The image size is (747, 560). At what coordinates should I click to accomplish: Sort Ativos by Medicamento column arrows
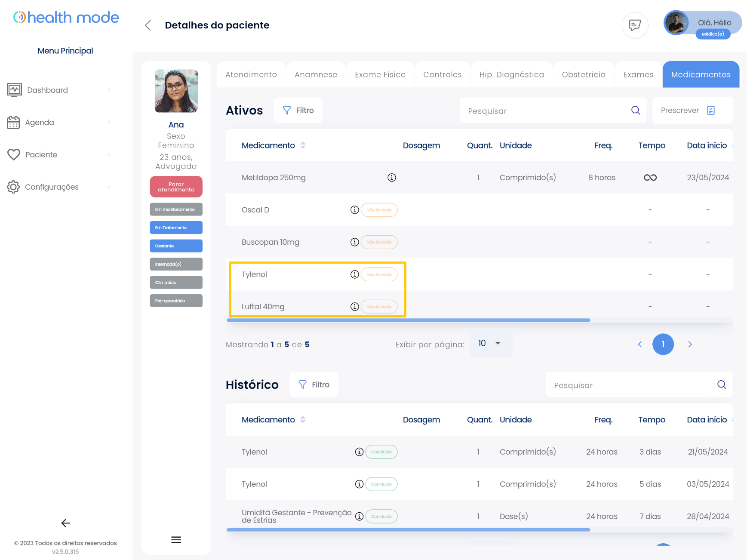click(x=303, y=145)
